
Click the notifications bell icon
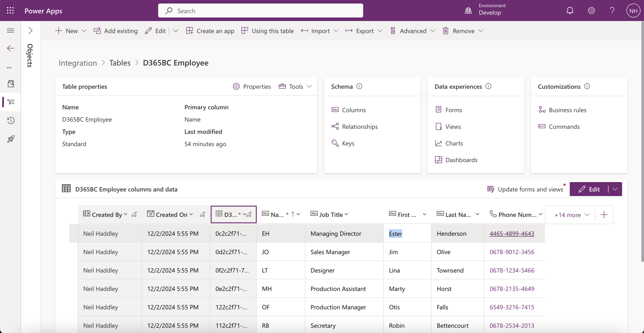click(570, 11)
